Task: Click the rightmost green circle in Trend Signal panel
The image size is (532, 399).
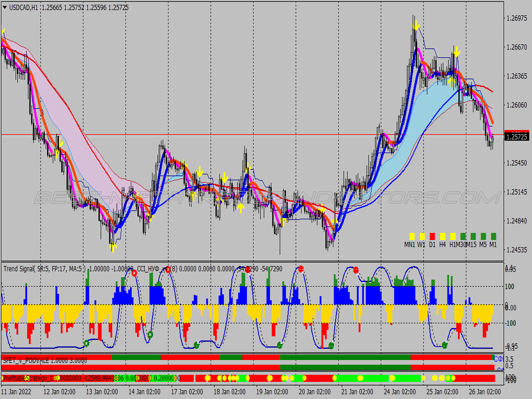Action: coord(445,345)
